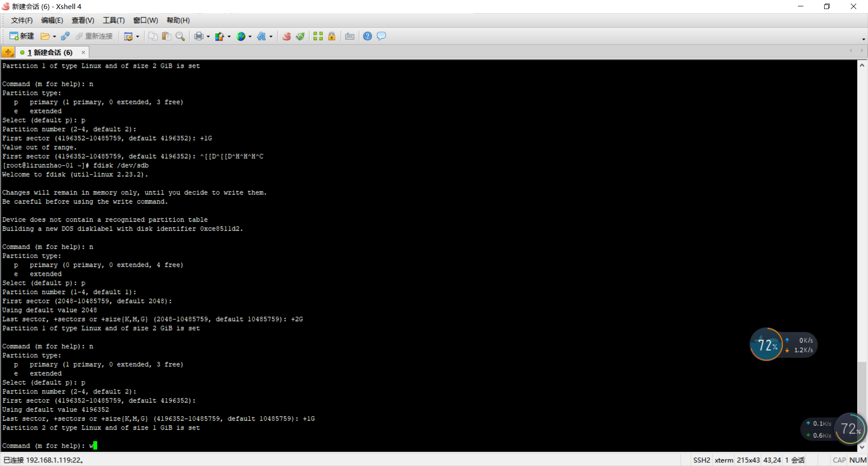Viewport: 868px width, 466px height.
Task: Open the session properties icon
Action: 128,36
